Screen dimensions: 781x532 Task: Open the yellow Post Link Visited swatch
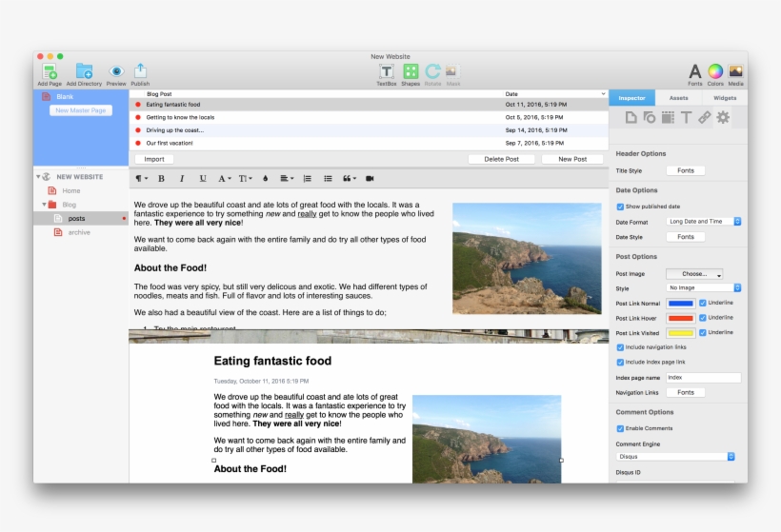[x=681, y=333]
